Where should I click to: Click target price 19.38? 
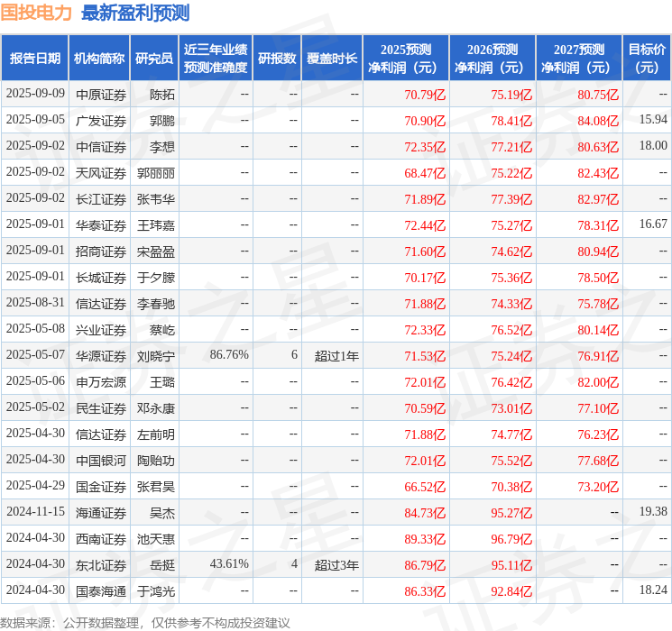pyautogui.click(x=653, y=511)
